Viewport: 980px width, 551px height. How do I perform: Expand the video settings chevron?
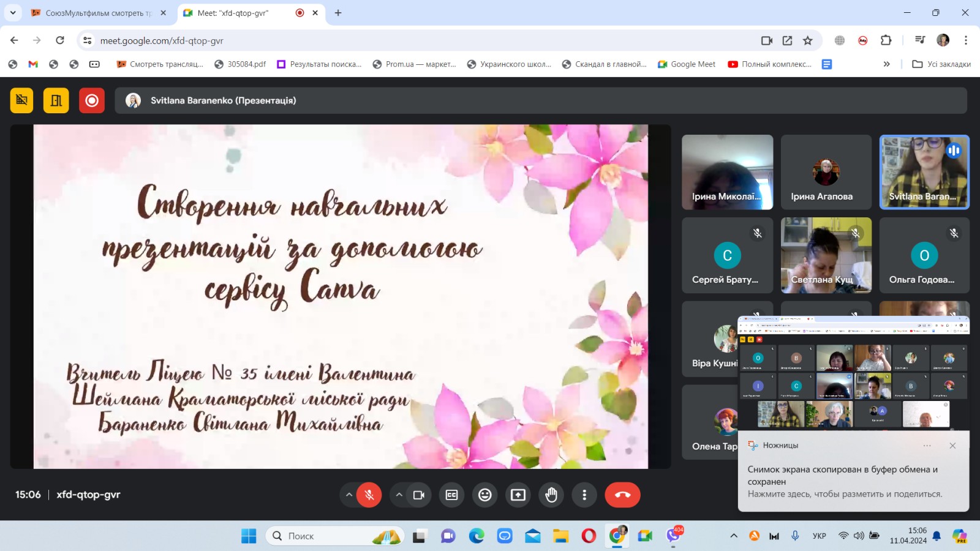pyautogui.click(x=399, y=495)
